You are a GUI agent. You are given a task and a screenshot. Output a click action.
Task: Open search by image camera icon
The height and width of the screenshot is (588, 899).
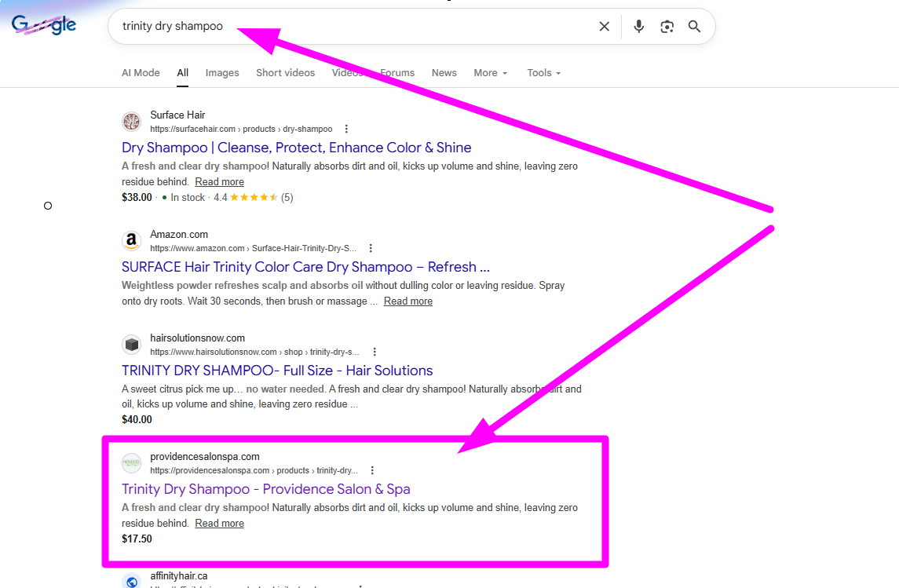[667, 27]
